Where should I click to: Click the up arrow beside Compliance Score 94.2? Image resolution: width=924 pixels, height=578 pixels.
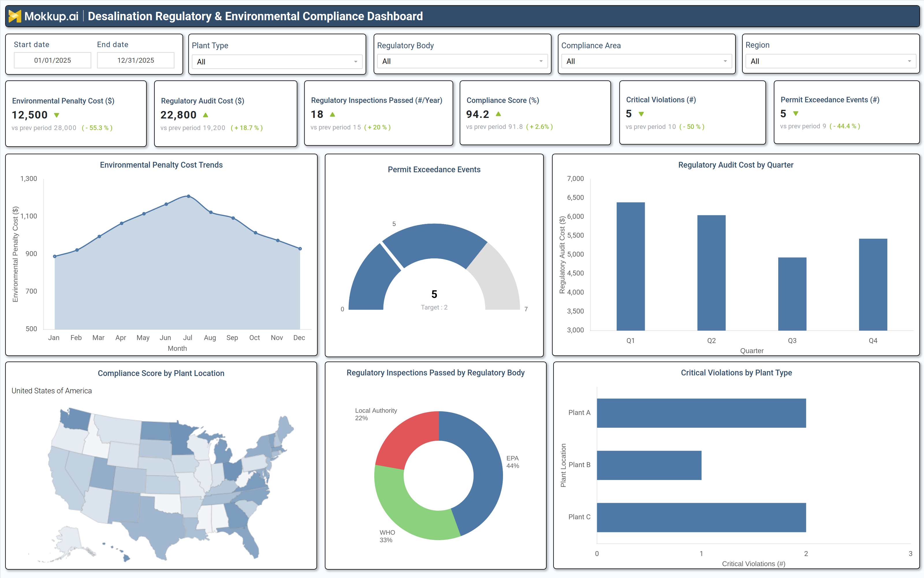(498, 114)
